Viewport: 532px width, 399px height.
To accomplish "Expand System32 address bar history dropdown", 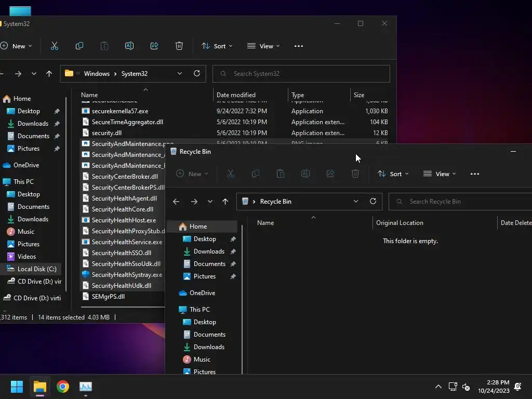I will pos(179,73).
